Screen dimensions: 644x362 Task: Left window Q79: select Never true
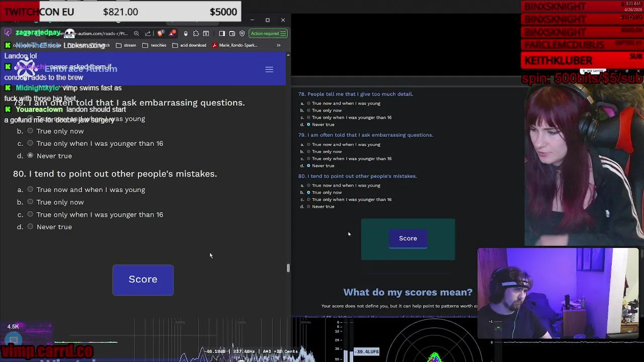[30, 156]
